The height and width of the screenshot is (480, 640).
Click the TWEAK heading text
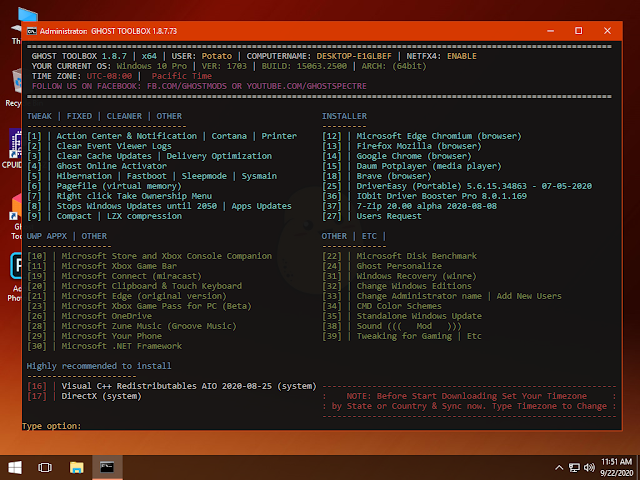click(x=39, y=116)
